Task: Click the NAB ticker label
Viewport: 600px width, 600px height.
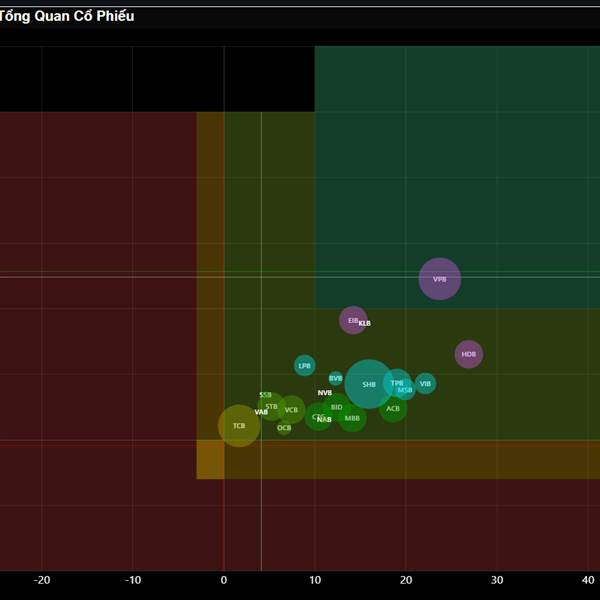Action: coord(324,420)
